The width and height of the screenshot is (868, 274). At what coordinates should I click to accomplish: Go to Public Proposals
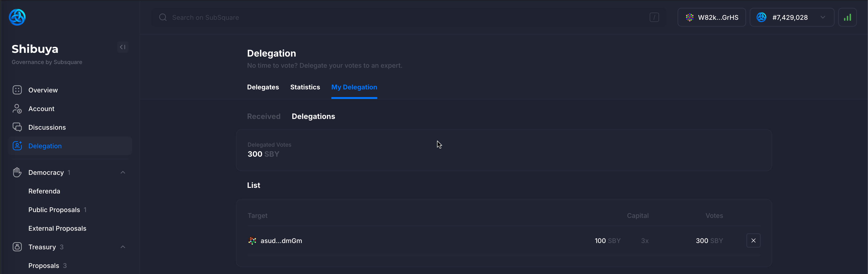[x=54, y=210]
